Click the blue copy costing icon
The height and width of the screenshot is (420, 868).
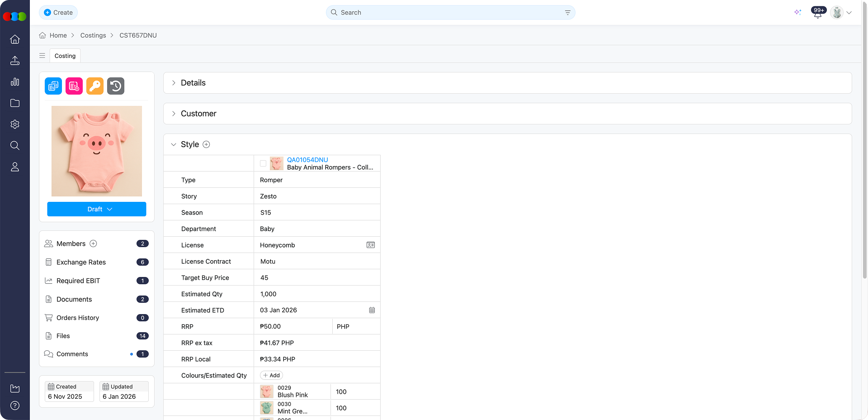(53, 86)
